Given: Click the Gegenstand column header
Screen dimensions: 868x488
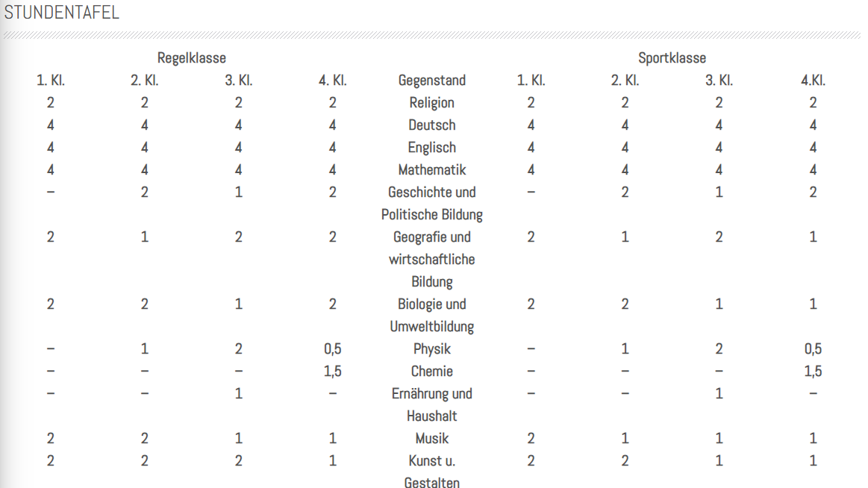Looking at the screenshot, I should pos(432,81).
